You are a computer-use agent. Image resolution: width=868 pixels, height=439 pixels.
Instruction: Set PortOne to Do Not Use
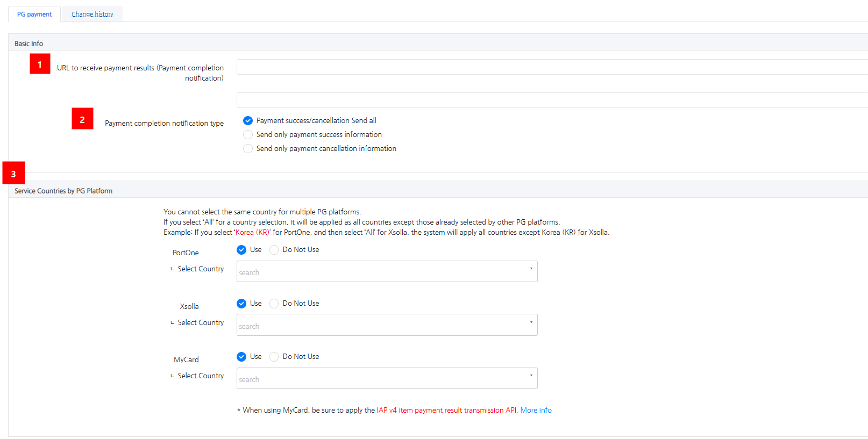pyautogui.click(x=274, y=250)
